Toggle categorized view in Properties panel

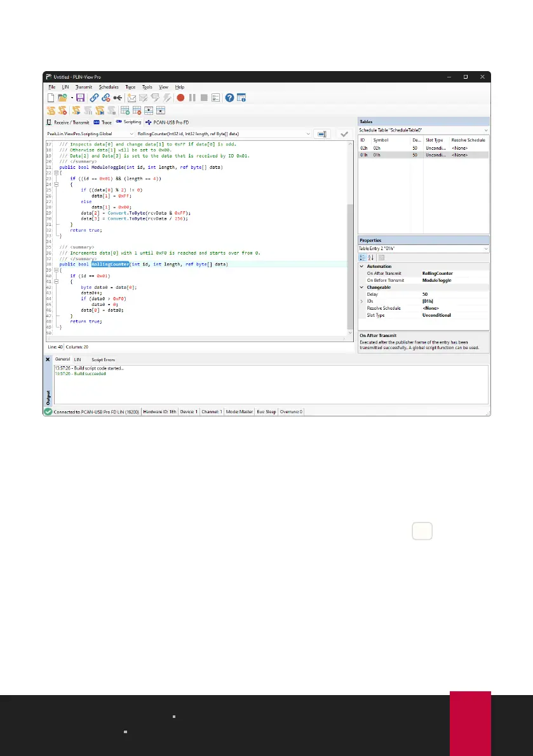tap(363, 257)
